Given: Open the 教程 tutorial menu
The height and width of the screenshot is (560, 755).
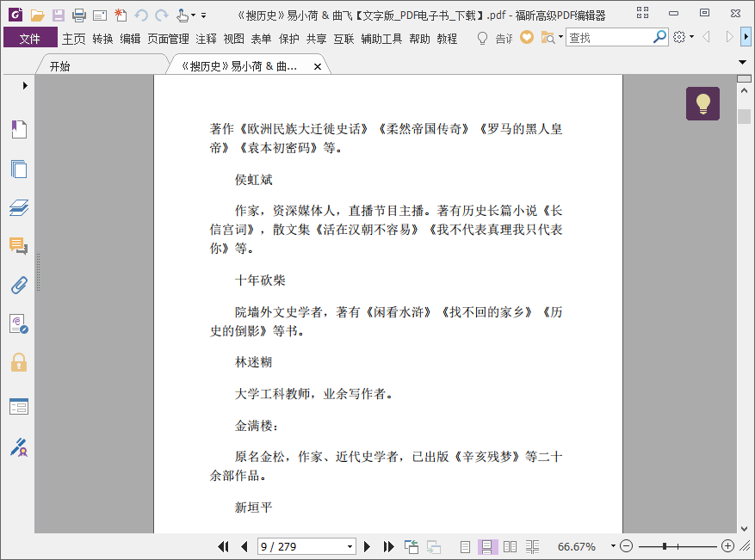Looking at the screenshot, I should pos(447,39).
